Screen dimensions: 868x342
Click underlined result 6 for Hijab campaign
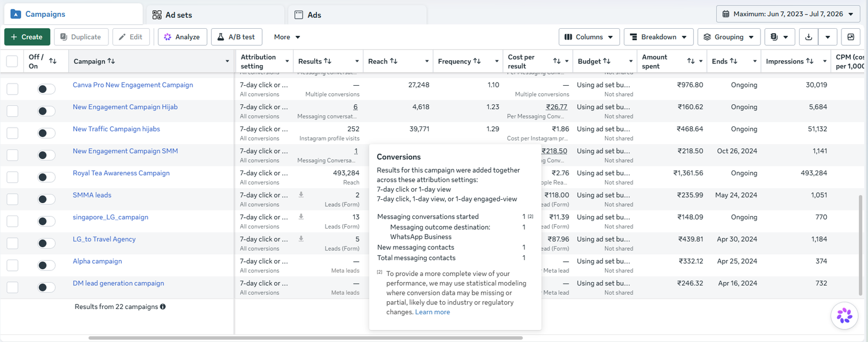pos(355,107)
